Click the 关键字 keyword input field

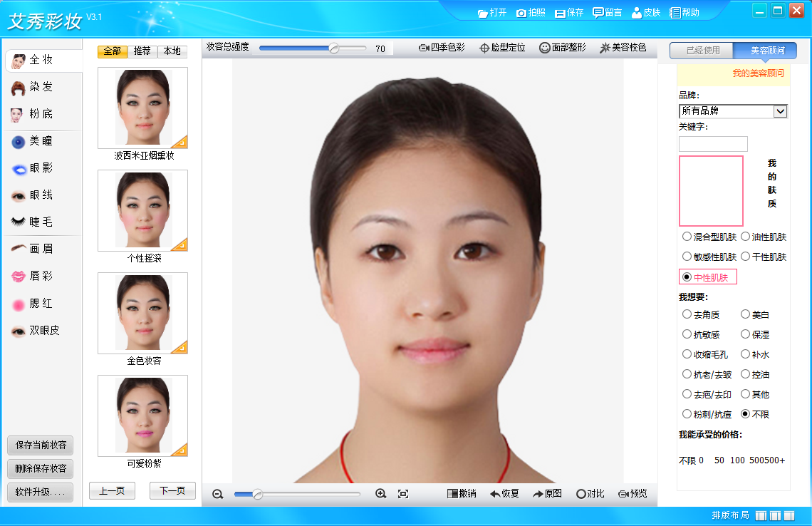click(713, 144)
